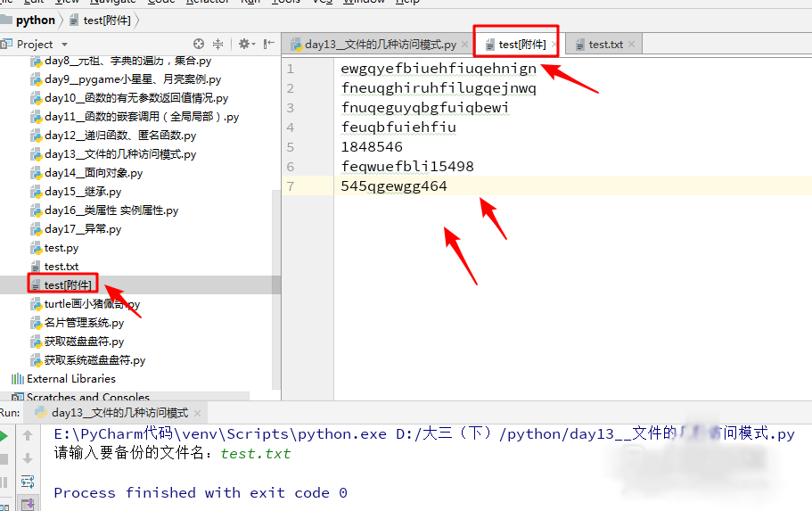The image size is (812, 511).
Task: Click Scratches and Consoles node
Action: coord(88,397)
